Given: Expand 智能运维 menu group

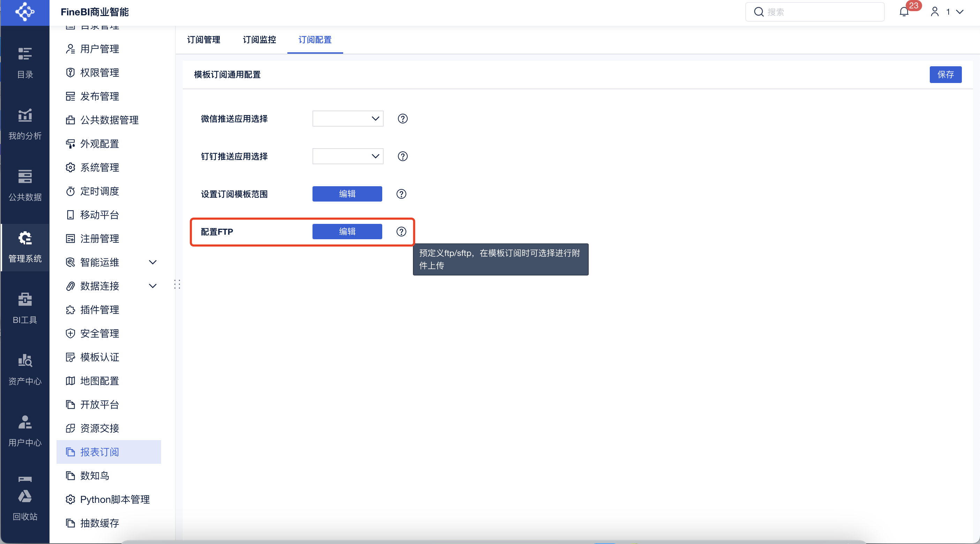Looking at the screenshot, I should (152, 262).
